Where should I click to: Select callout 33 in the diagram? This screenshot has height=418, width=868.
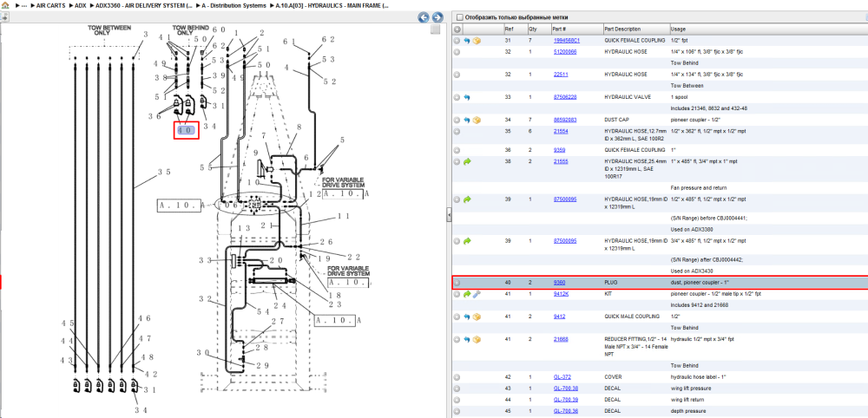(x=206, y=260)
